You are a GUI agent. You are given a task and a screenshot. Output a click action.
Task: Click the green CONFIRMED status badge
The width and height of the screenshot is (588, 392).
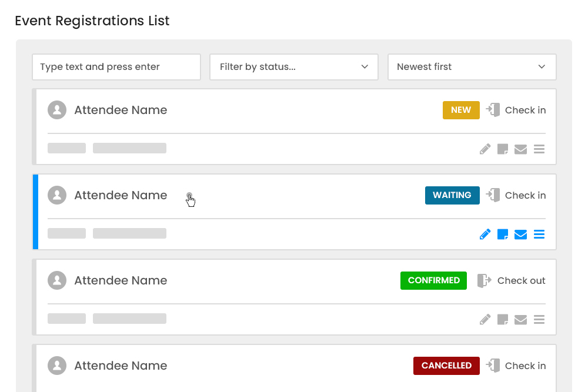click(x=433, y=280)
